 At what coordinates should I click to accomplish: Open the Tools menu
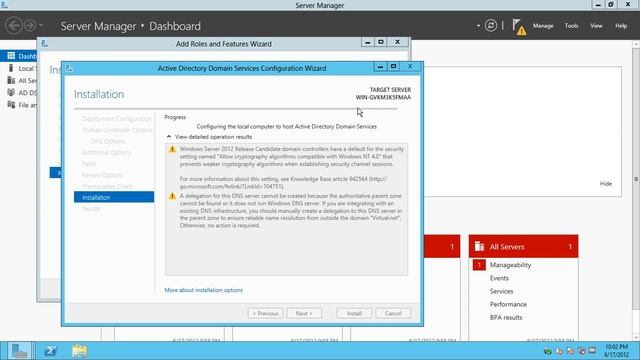pyautogui.click(x=571, y=26)
